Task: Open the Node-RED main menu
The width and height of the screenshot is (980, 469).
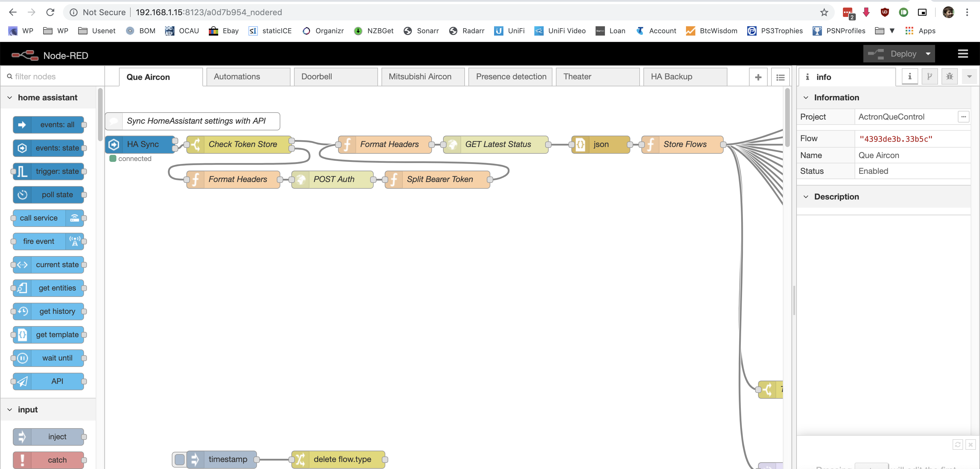Action: [x=963, y=54]
